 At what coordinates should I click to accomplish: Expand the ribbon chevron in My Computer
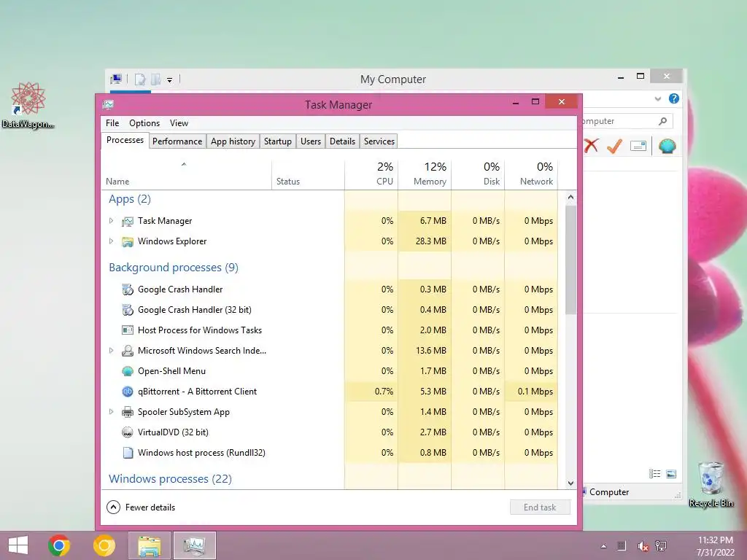point(658,99)
